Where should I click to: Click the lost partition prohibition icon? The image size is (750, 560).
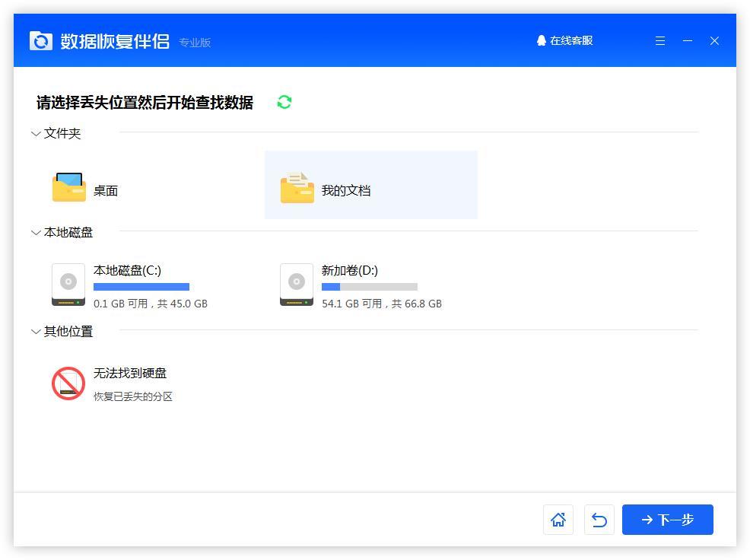pos(68,383)
